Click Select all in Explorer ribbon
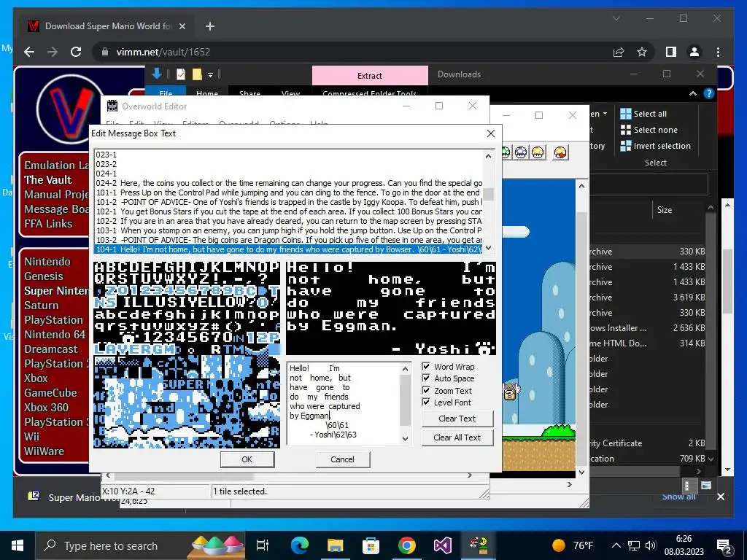Viewport: 747px width, 560px height. [x=643, y=113]
